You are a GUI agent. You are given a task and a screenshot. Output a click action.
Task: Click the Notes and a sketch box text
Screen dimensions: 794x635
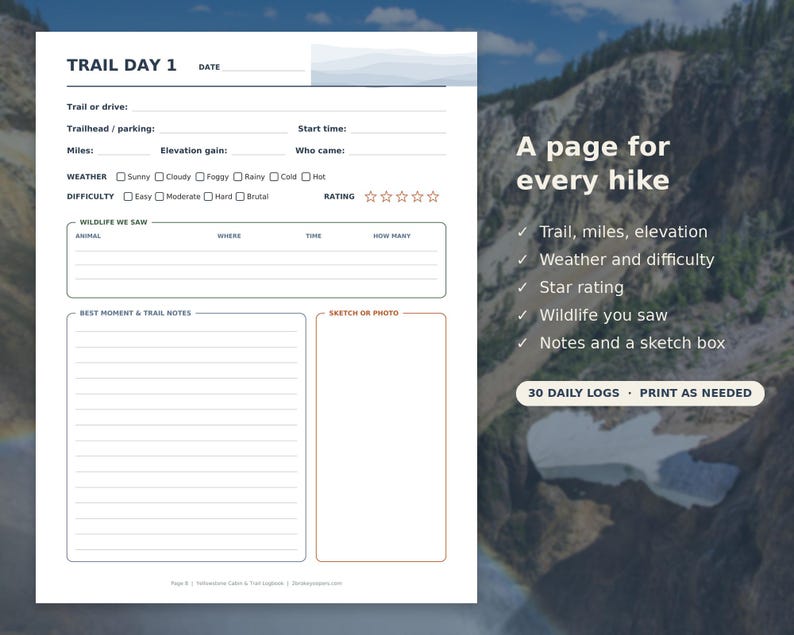pos(632,343)
